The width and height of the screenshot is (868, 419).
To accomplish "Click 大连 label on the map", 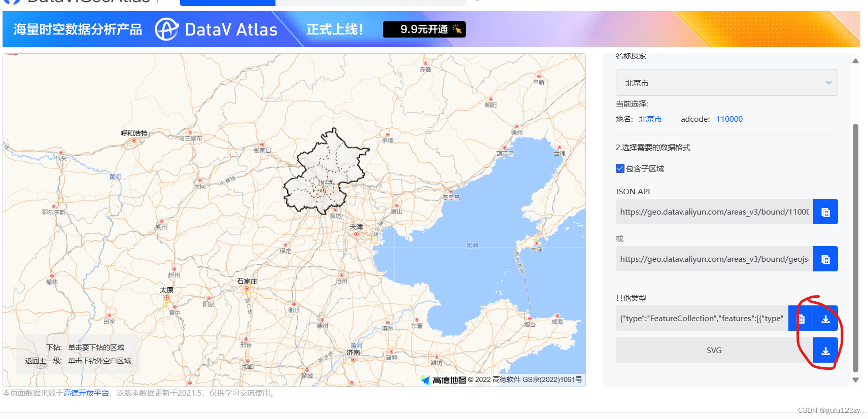I will click(536, 250).
